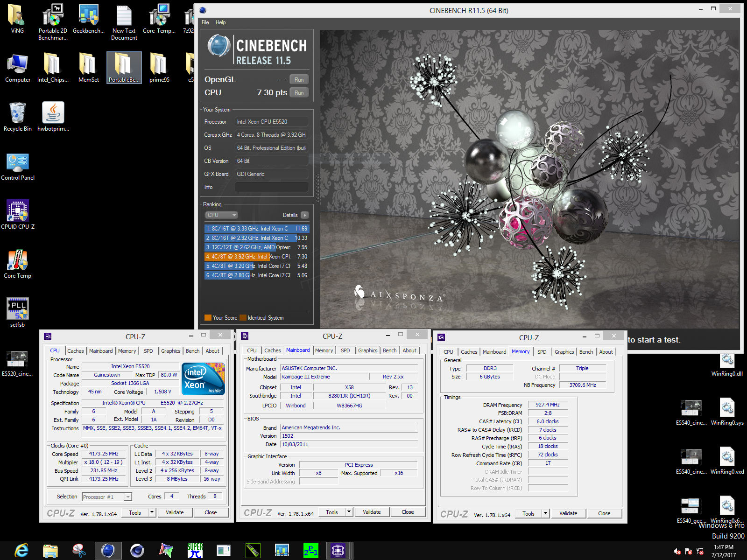Open Control Panel desktop icon

point(18,166)
